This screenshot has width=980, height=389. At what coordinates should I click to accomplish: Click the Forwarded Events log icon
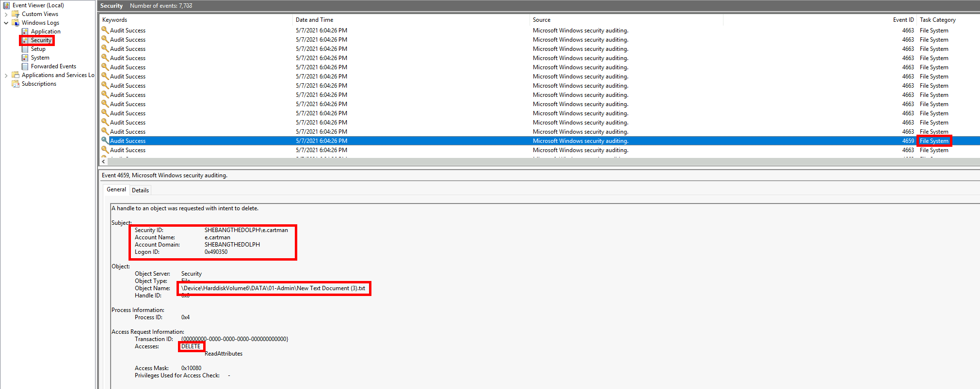click(x=25, y=66)
